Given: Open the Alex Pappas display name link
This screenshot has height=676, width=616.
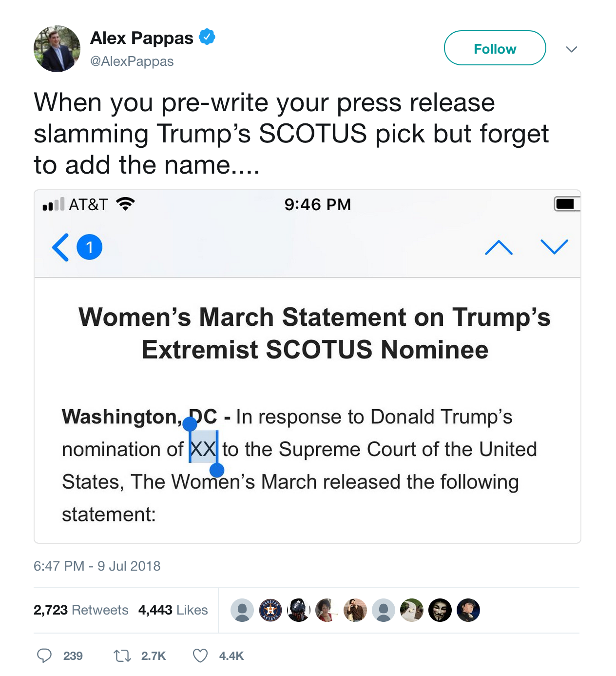Looking at the screenshot, I should tap(142, 38).
